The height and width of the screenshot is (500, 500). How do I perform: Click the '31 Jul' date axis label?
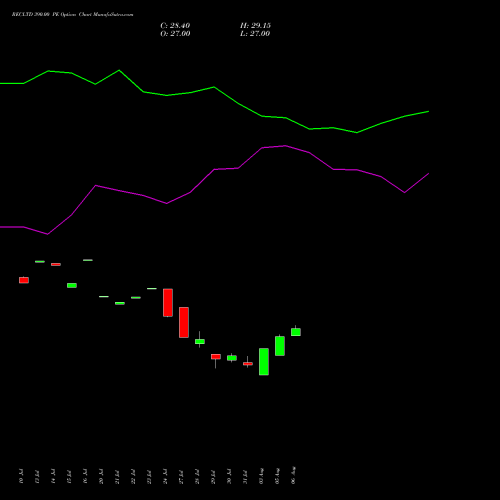click(245, 476)
